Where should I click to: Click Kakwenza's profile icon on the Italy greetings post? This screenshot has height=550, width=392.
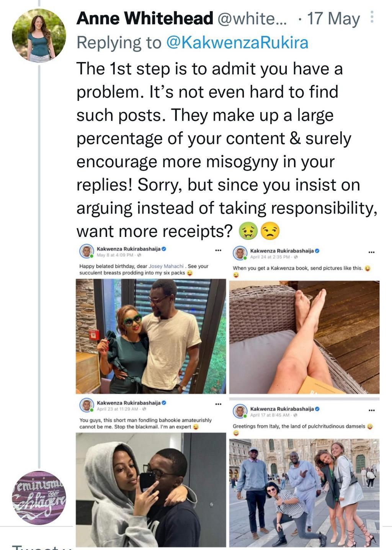[x=239, y=410]
